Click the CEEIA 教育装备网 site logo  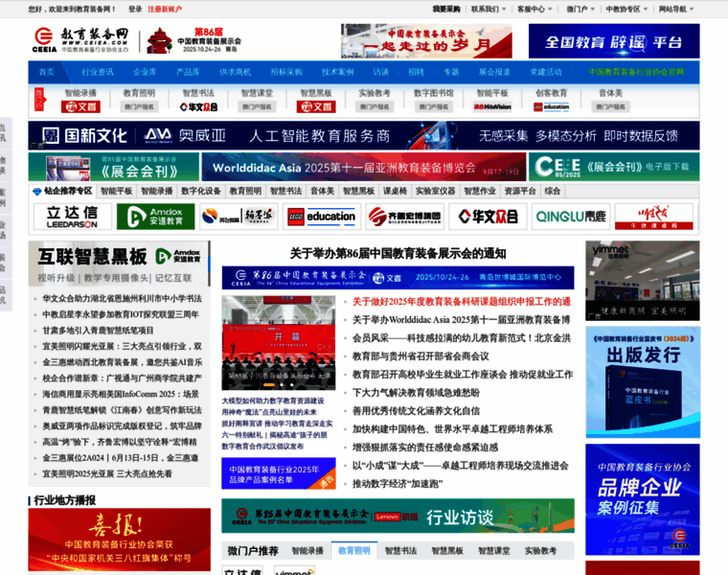point(80,40)
